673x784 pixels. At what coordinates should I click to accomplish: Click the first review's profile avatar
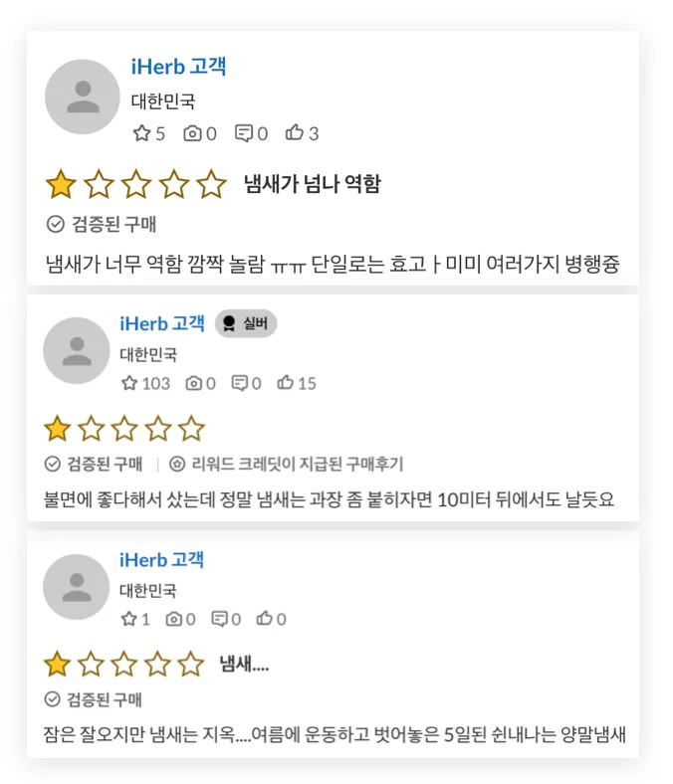point(83,97)
